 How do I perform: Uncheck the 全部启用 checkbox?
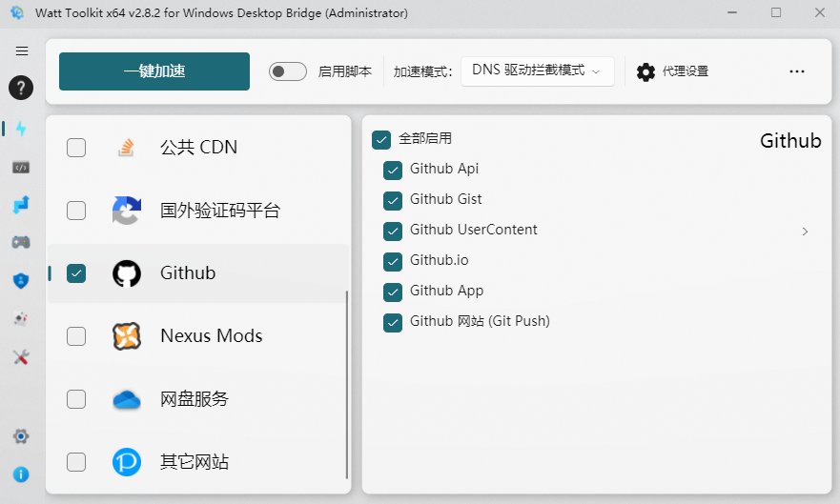(x=381, y=139)
